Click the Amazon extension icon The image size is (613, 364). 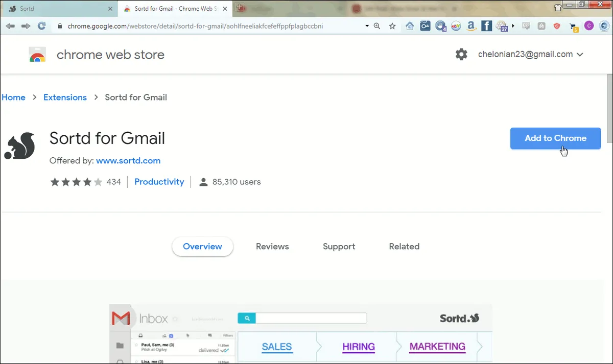click(x=471, y=26)
